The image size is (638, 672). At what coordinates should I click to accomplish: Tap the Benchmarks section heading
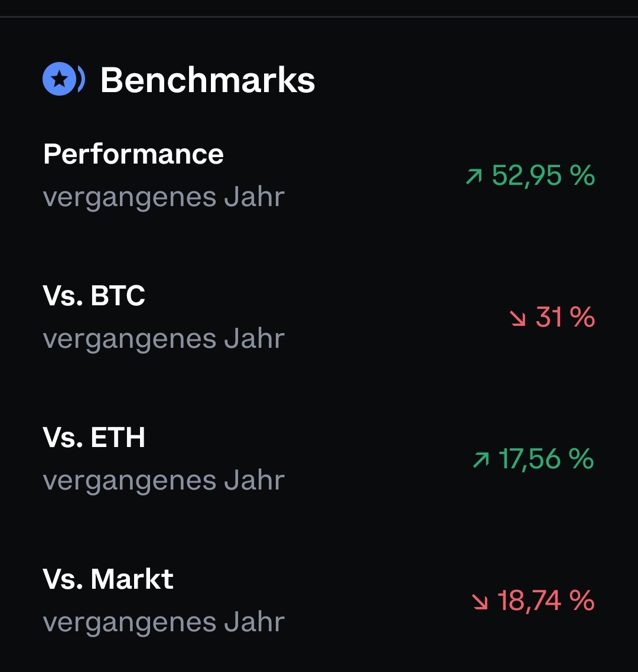pos(207,80)
